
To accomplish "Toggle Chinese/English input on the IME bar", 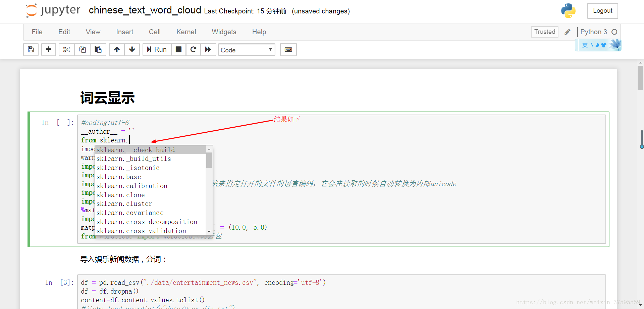I will 585,45.
